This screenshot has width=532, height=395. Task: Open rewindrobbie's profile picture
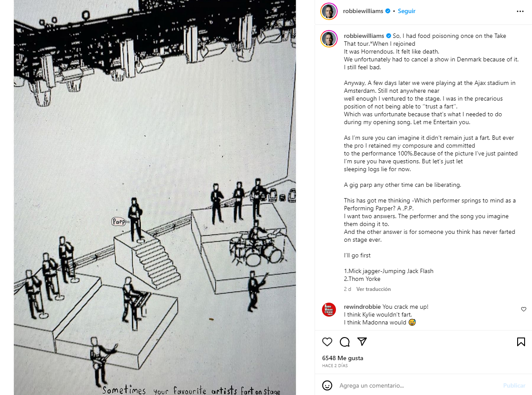(329, 310)
